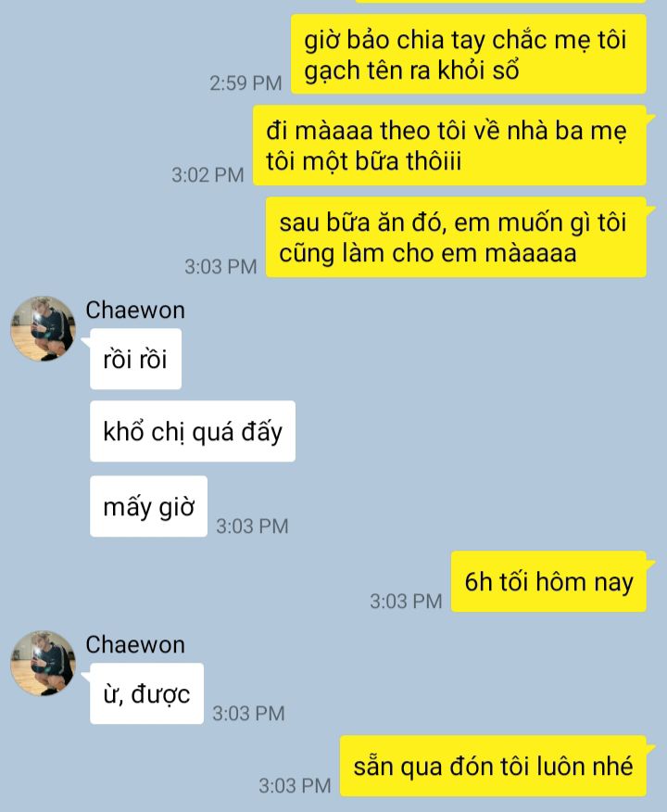667x812 pixels.
Task: Select the "sẵn qua đón tôi luôn nhé" message
Action: 493,766
